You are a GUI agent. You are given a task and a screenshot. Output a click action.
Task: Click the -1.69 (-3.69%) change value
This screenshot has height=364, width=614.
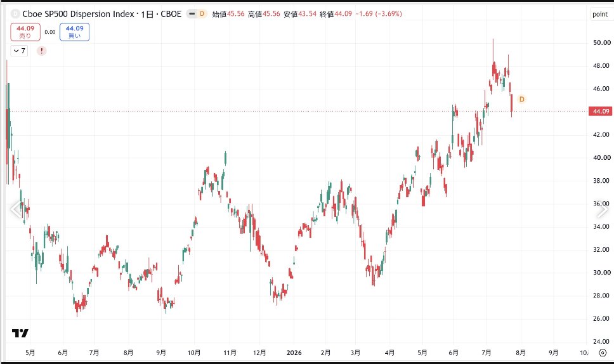pyautogui.click(x=379, y=14)
